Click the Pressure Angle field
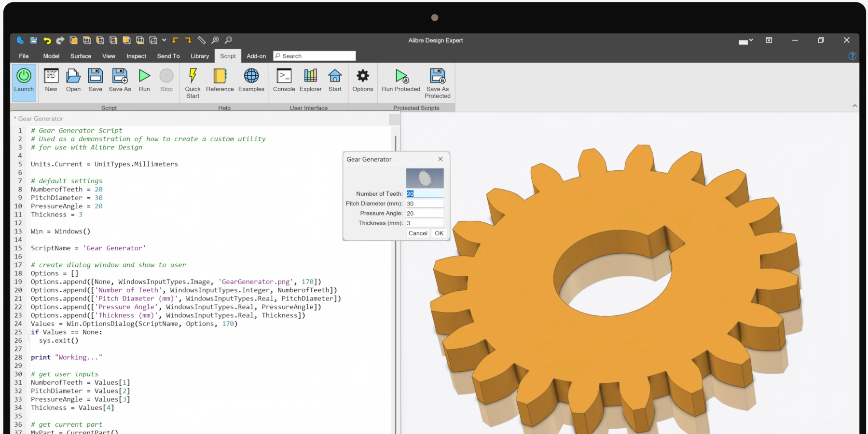Screen dimensions: 868x434 425,213
